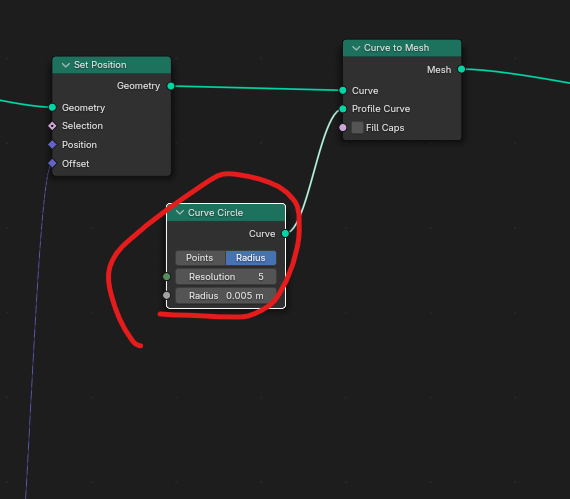Select the Curve to Mesh node header
The width and height of the screenshot is (570, 499).
(x=402, y=48)
